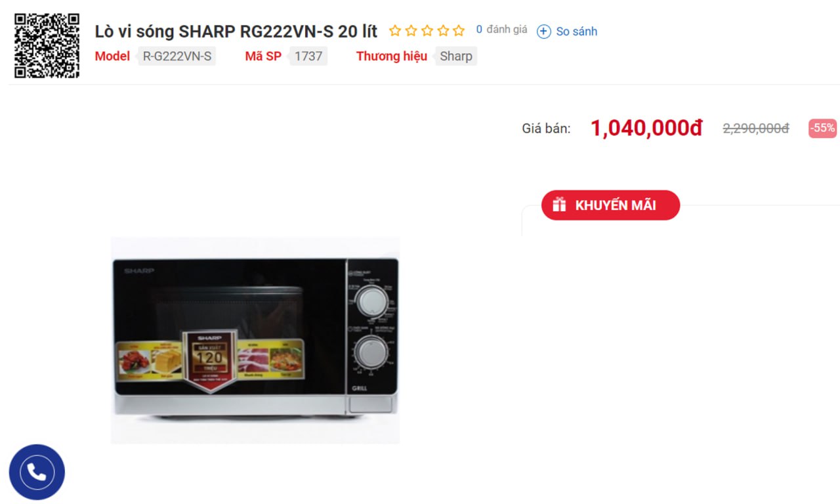Open the 0 đánh giá reviews link

(x=502, y=30)
